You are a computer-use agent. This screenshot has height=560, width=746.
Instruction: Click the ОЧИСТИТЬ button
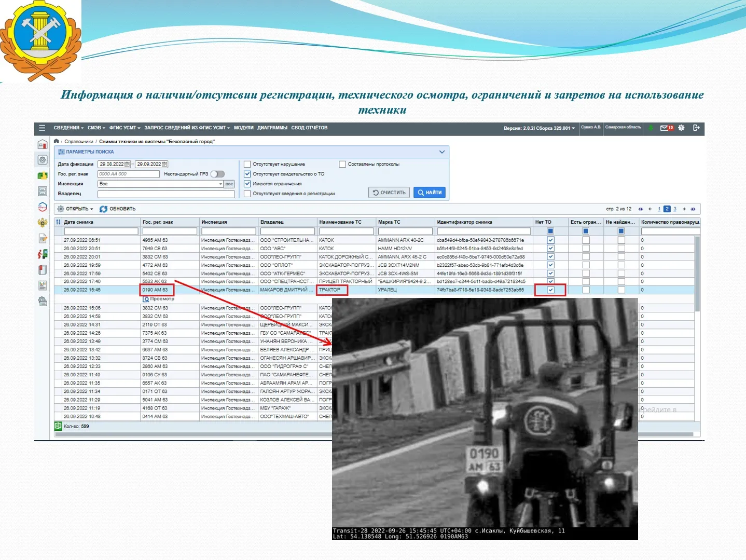click(x=389, y=193)
